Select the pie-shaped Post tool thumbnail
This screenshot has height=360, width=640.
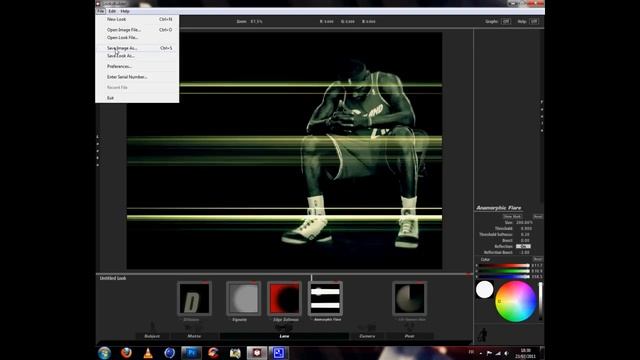point(409,298)
